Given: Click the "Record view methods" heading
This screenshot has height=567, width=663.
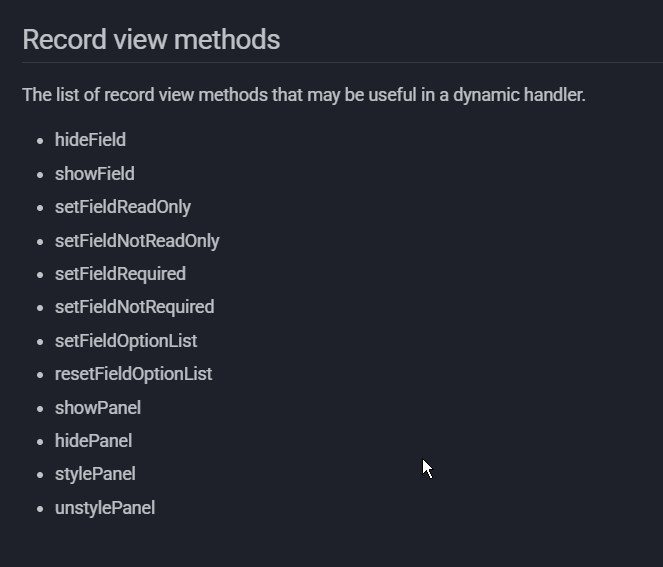Looking at the screenshot, I should coord(151,40).
